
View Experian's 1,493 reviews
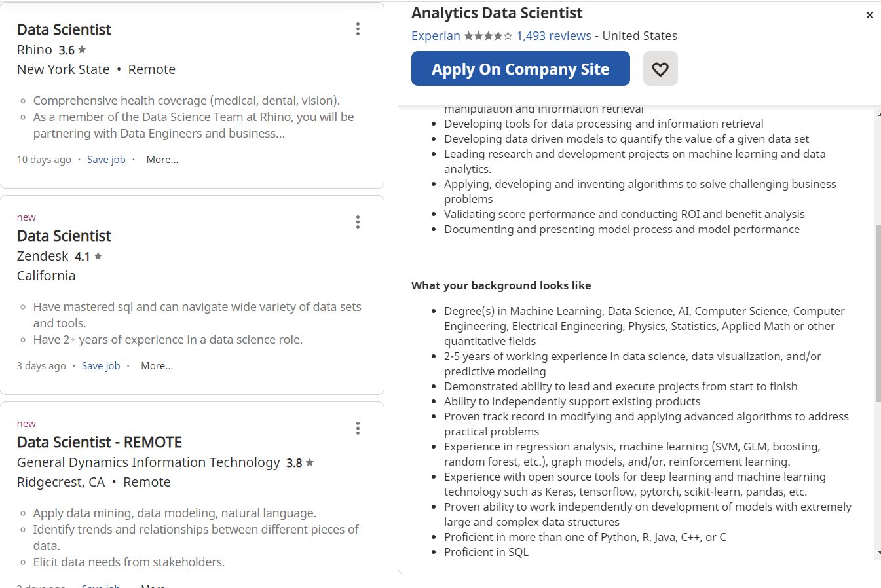click(x=553, y=36)
